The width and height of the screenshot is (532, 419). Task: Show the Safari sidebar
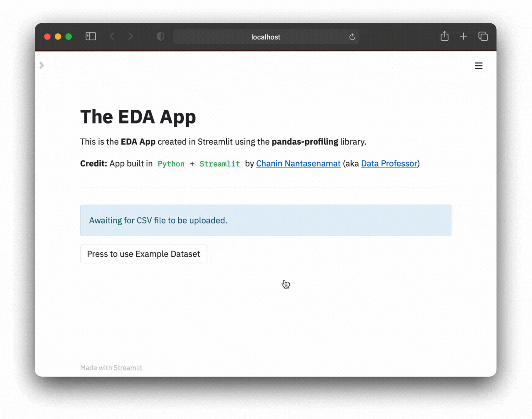pos(91,37)
